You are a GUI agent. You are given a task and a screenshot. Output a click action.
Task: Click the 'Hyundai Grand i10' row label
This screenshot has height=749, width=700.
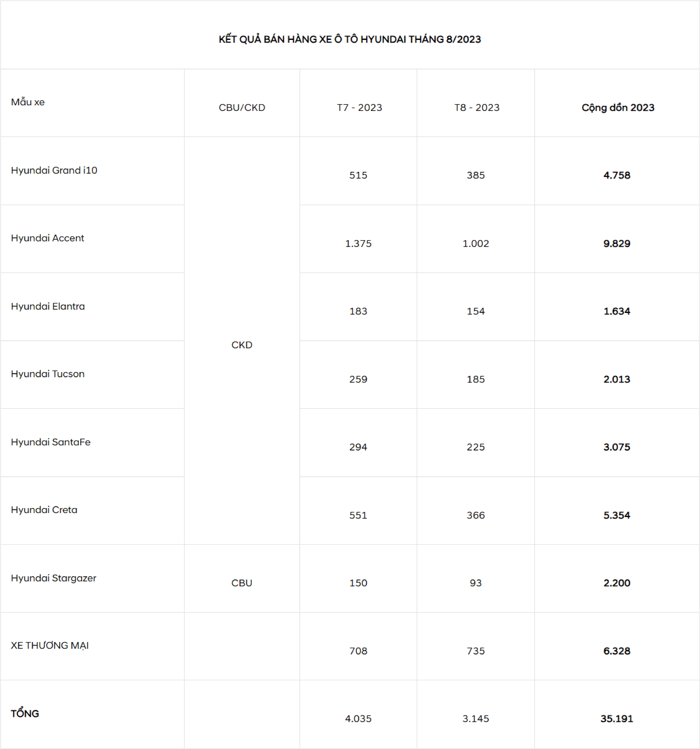[x=54, y=170]
